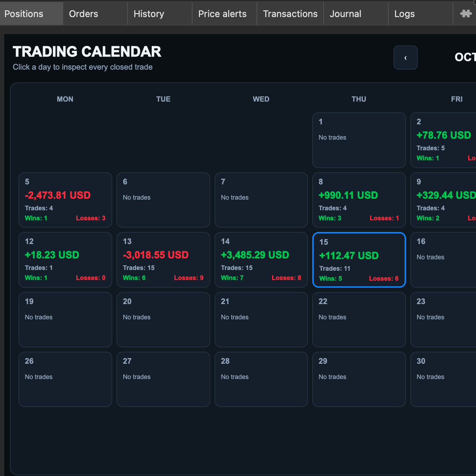The width and height of the screenshot is (476, 476).
Task: Click the TRADING CALENDAR heading
Action: pos(87,52)
